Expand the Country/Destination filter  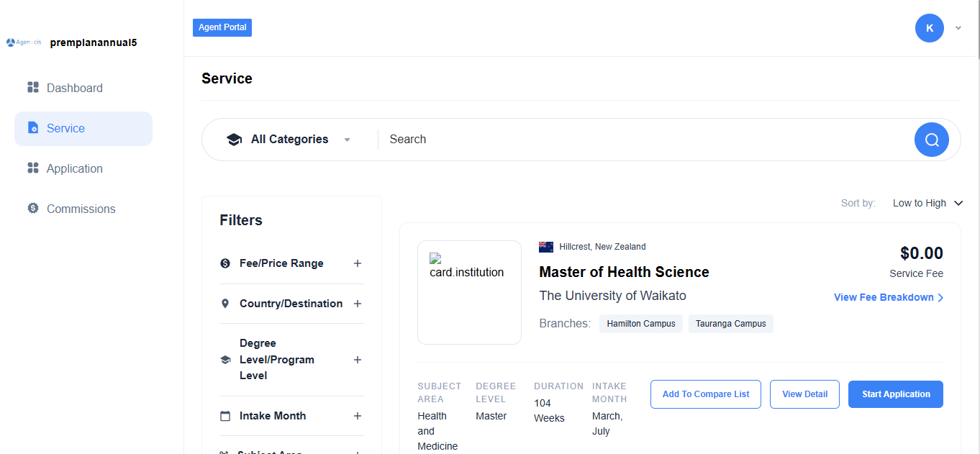pyautogui.click(x=358, y=304)
